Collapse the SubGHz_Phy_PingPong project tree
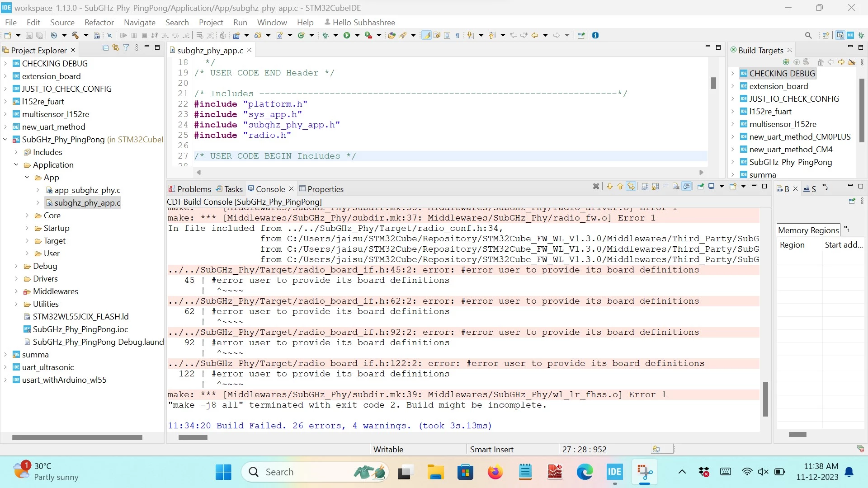Image resolution: width=868 pixels, height=488 pixels. 5,140
